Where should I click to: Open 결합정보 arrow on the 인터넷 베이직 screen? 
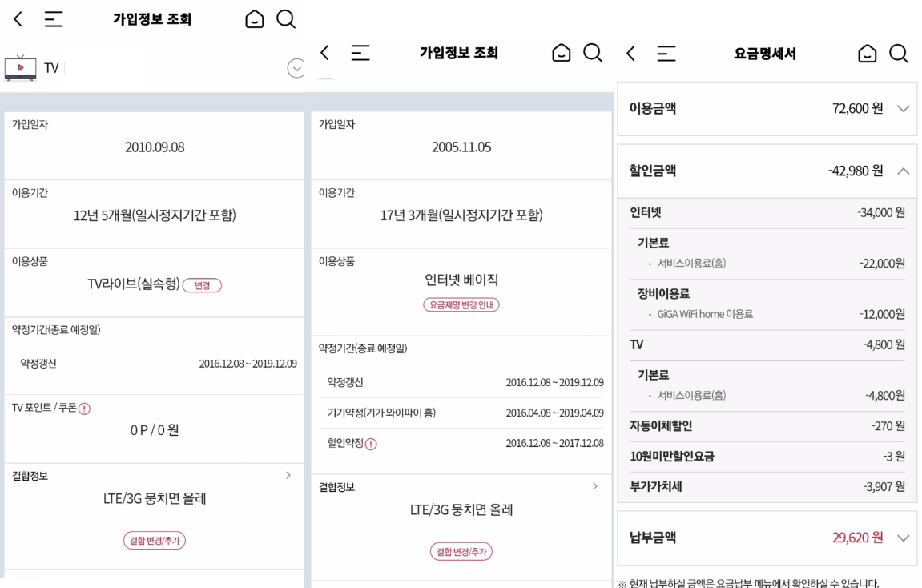(x=594, y=486)
